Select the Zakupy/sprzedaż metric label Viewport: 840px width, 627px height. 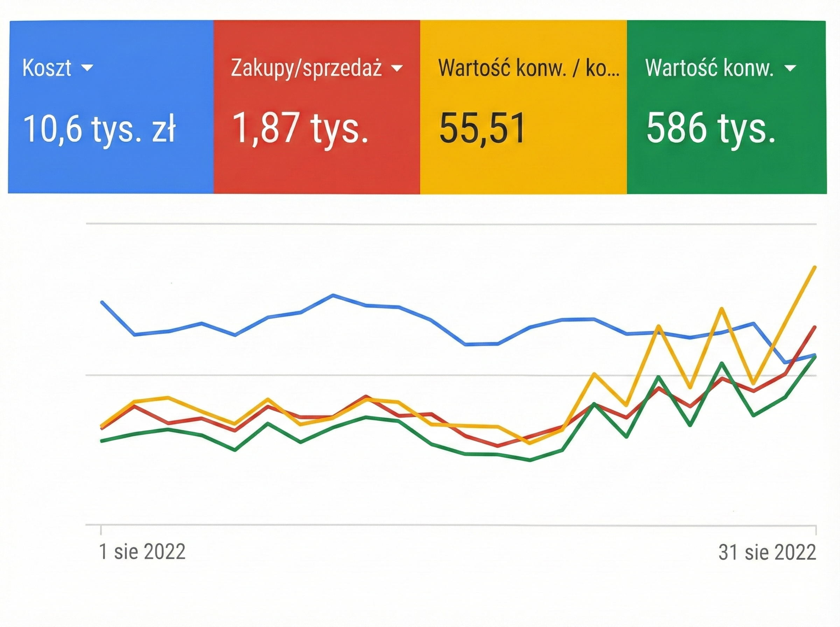point(306,69)
